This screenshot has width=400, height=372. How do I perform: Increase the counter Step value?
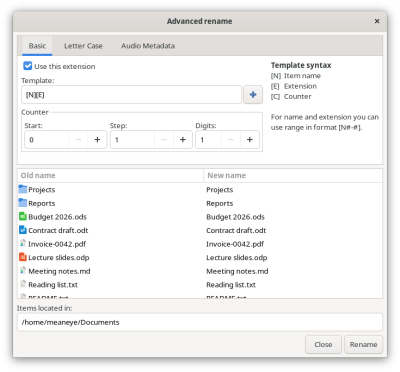[183, 140]
